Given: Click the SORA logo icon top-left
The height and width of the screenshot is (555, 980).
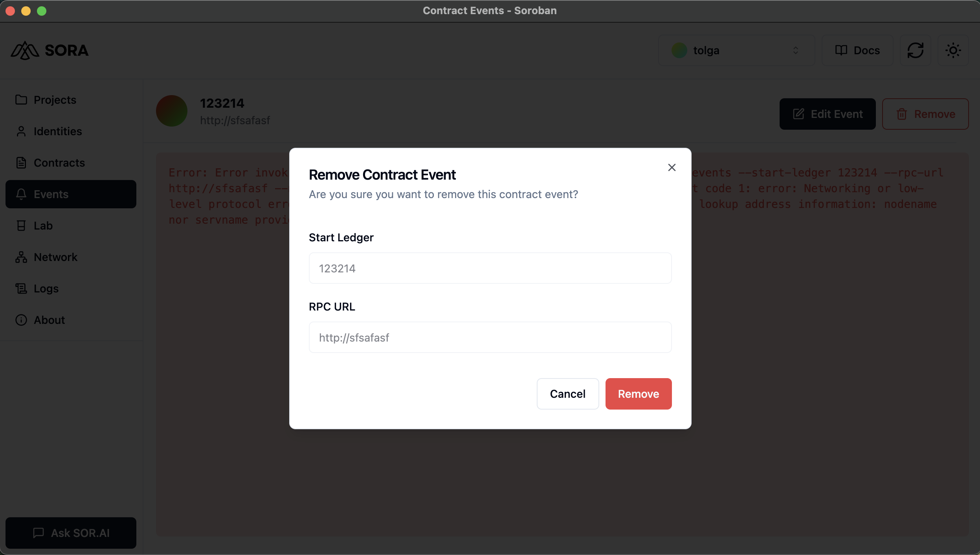Looking at the screenshot, I should pyautogui.click(x=25, y=50).
